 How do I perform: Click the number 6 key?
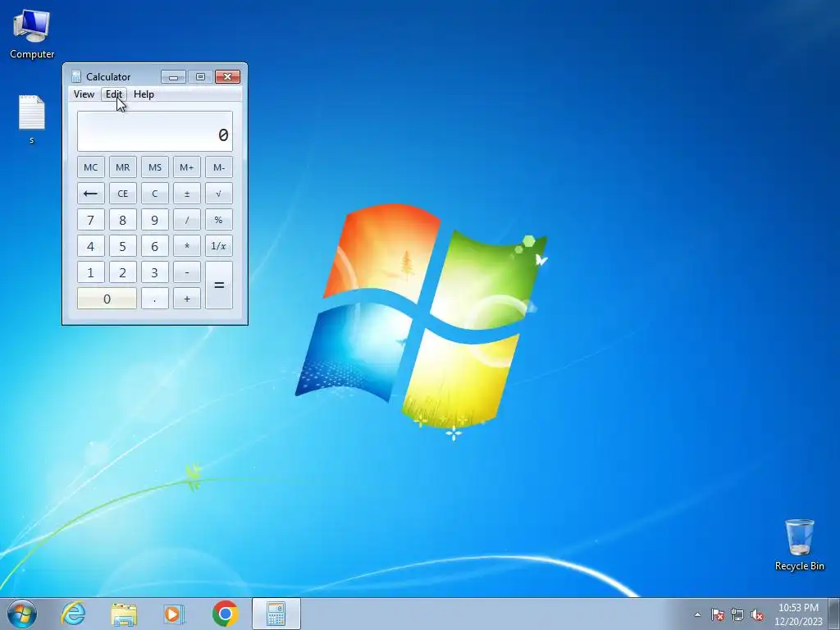[x=155, y=246]
